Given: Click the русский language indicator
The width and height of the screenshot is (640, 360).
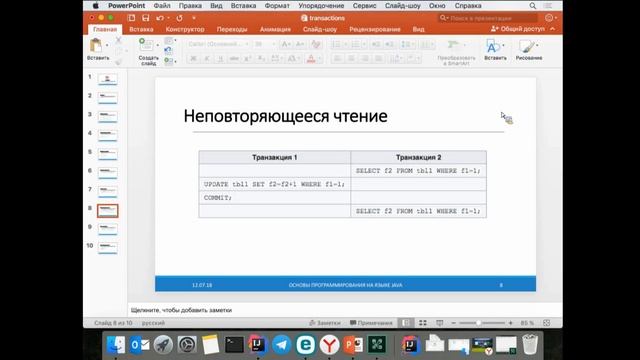Looking at the screenshot, I should click(x=153, y=323).
